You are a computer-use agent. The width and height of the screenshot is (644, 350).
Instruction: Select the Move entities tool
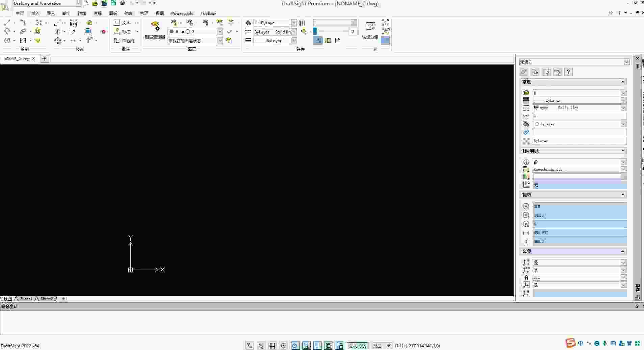[x=58, y=41]
